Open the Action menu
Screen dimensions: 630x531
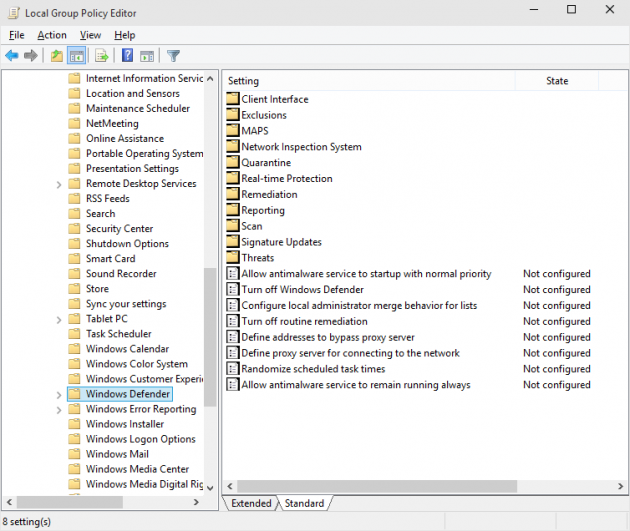(x=52, y=35)
